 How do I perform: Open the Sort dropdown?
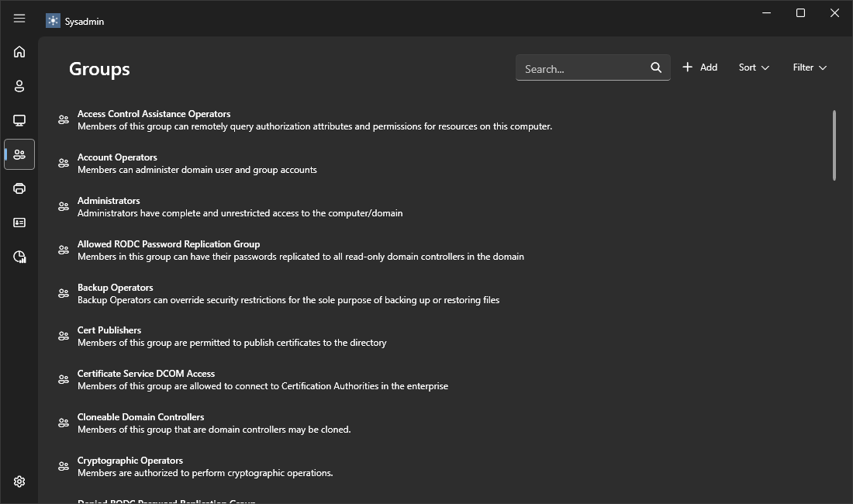[754, 67]
